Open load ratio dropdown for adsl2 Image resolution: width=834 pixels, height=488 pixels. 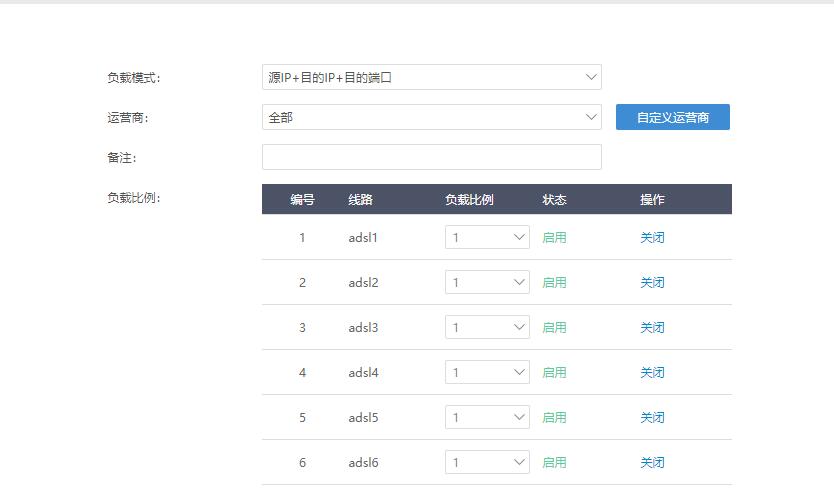point(487,282)
